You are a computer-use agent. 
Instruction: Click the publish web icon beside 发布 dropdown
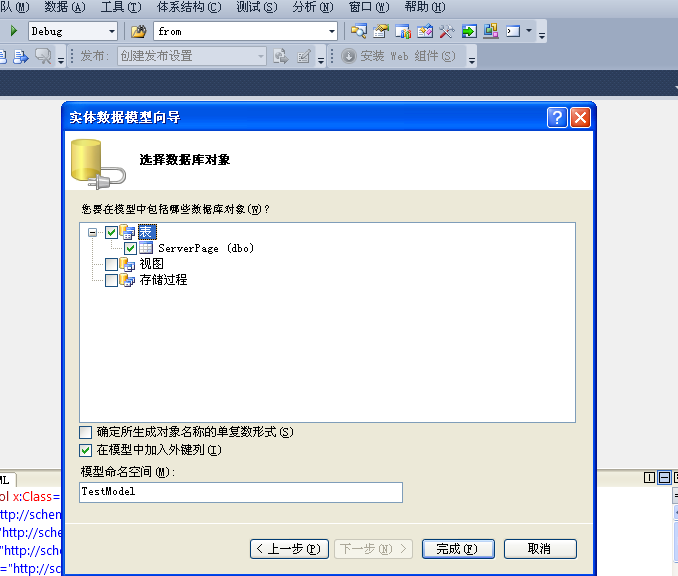click(x=281, y=56)
